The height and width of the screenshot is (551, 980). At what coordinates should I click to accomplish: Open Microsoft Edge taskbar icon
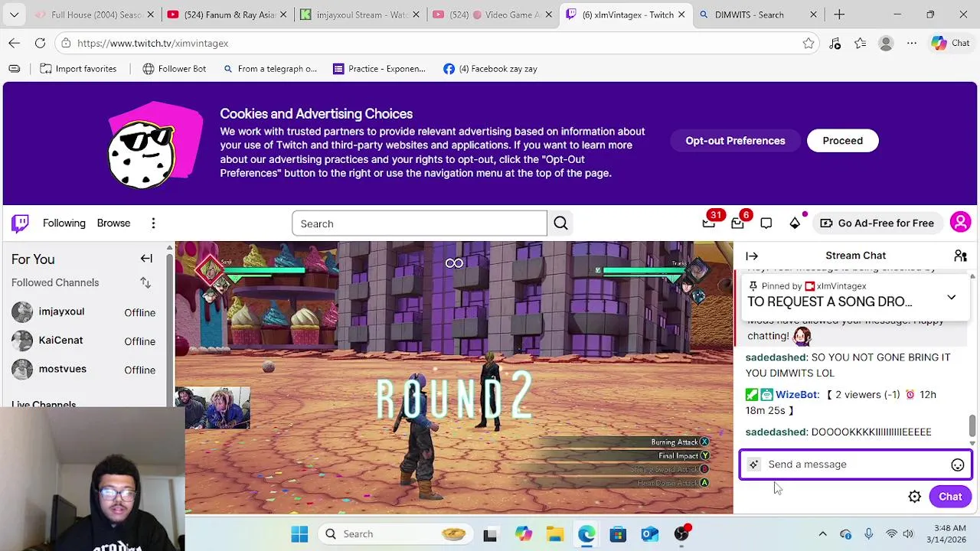586,534
